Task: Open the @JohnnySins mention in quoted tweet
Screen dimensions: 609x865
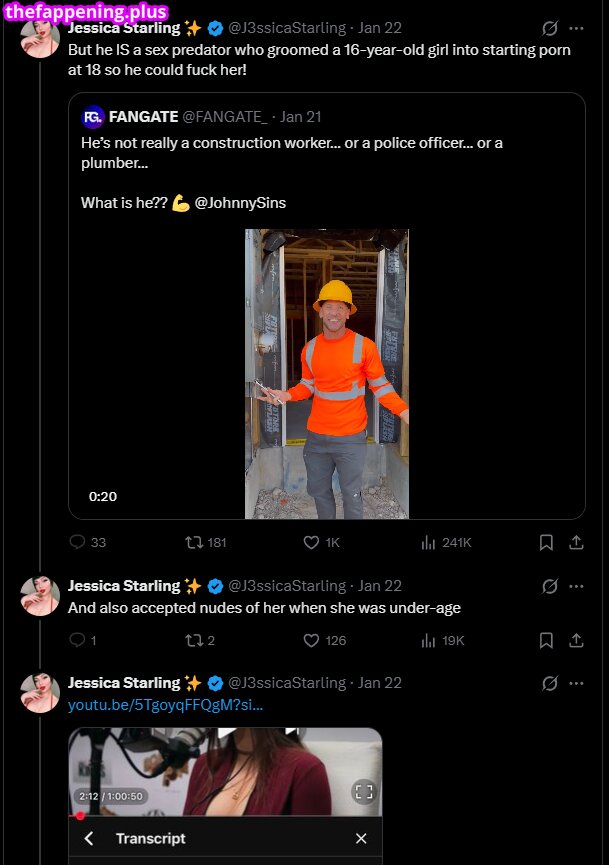Action: click(x=240, y=203)
